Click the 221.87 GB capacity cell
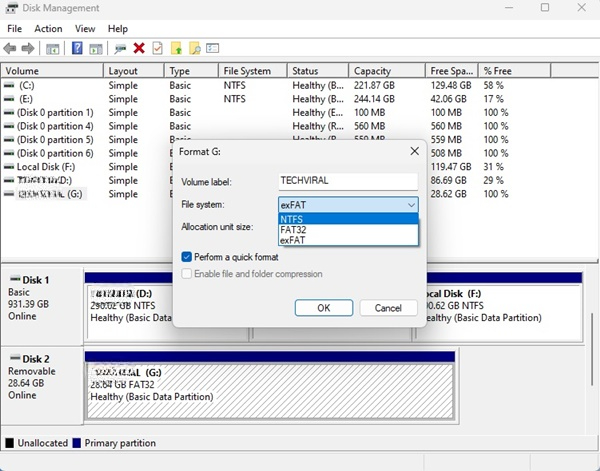This screenshot has width=600, height=471. tap(374, 85)
